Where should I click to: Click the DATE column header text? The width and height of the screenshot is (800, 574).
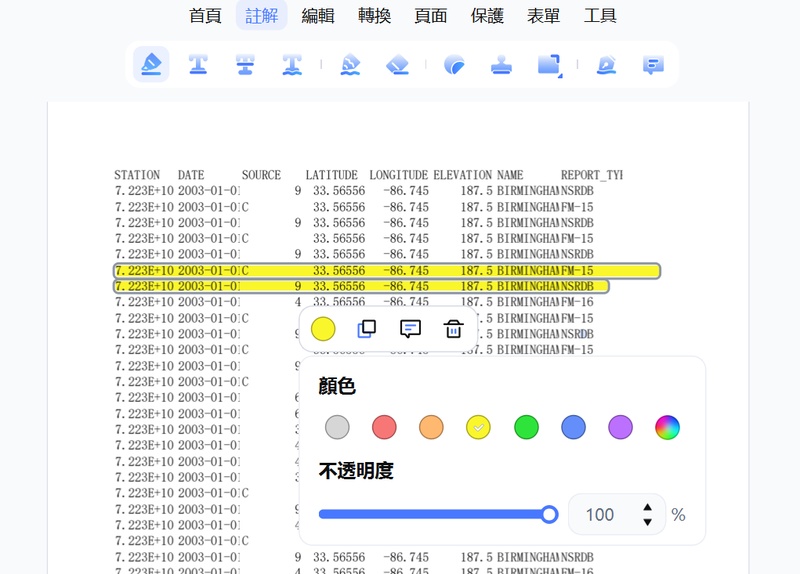[191, 175]
